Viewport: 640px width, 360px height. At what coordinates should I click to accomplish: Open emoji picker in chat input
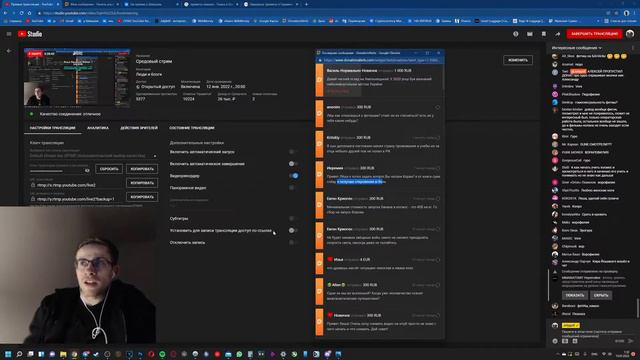coord(555,341)
